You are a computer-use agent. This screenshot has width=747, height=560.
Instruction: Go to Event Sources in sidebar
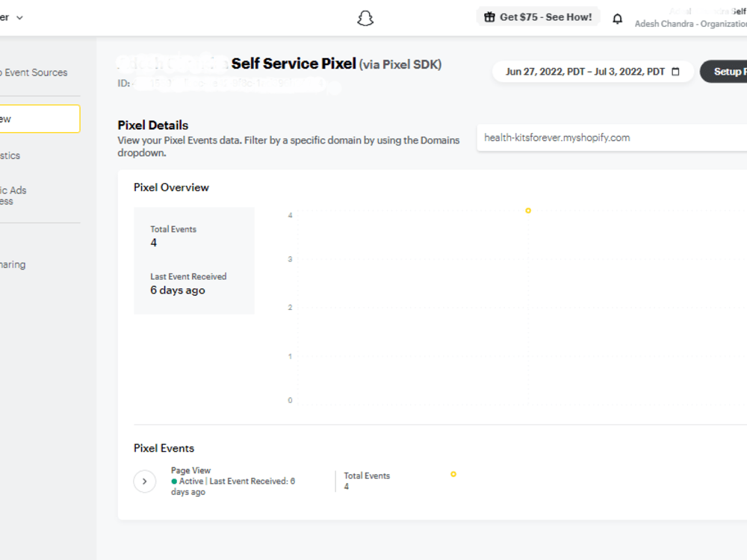(x=34, y=72)
